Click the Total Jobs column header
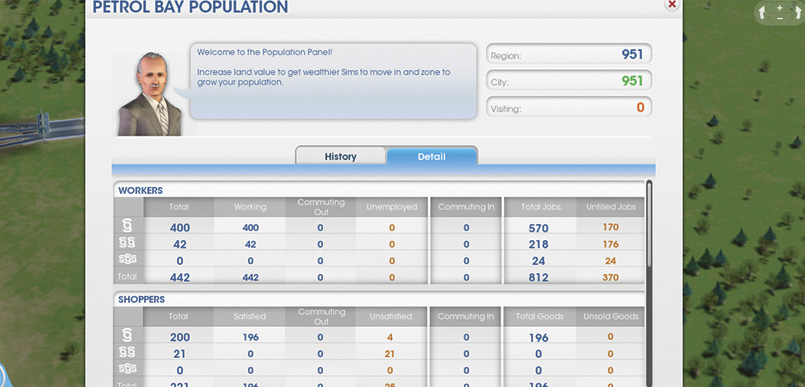 pos(541,207)
